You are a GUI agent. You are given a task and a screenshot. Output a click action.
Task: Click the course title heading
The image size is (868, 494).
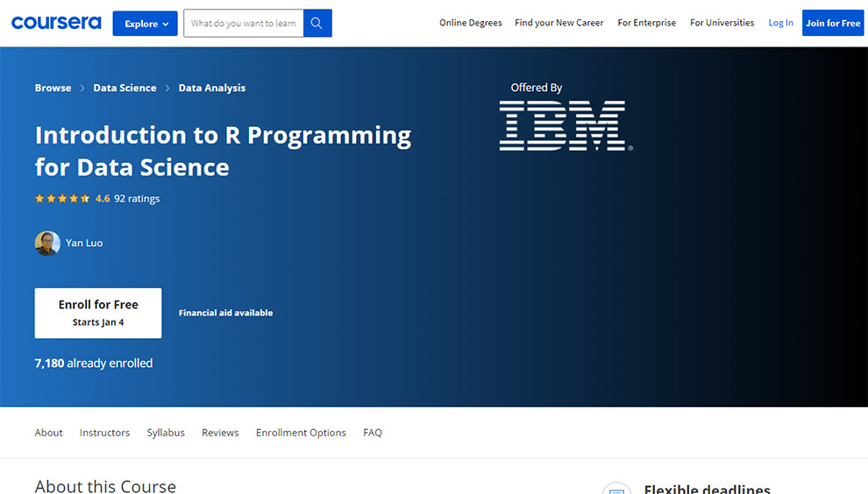click(x=223, y=151)
